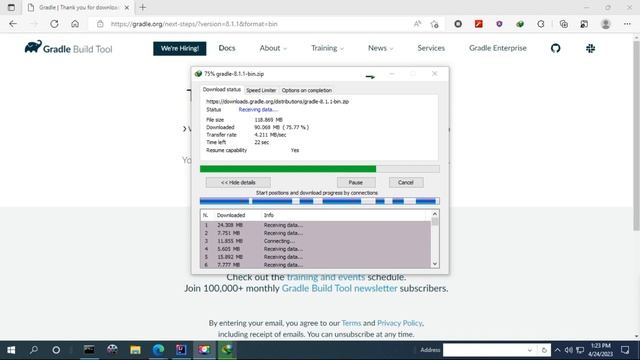The width and height of the screenshot is (640, 360).
Task: Open the Terms link
Action: point(351,323)
